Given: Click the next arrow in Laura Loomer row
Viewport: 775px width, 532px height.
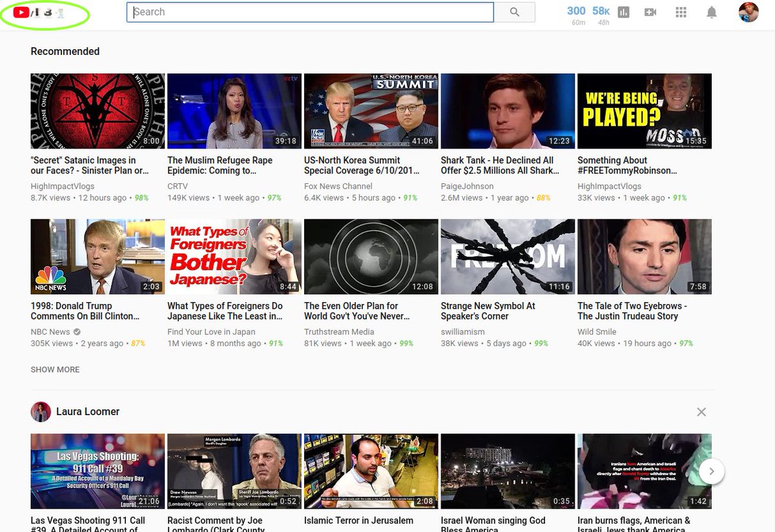Looking at the screenshot, I should pos(712,471).
